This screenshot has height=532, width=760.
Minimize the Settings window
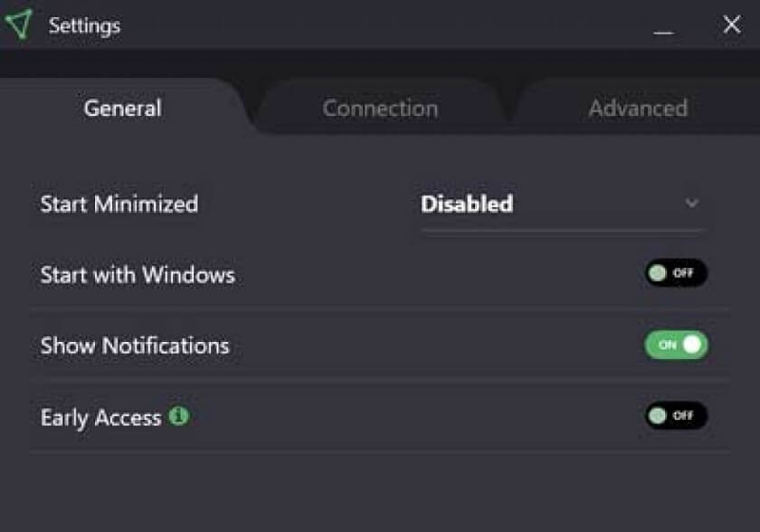pyautogui.click(x=663, y=32)
